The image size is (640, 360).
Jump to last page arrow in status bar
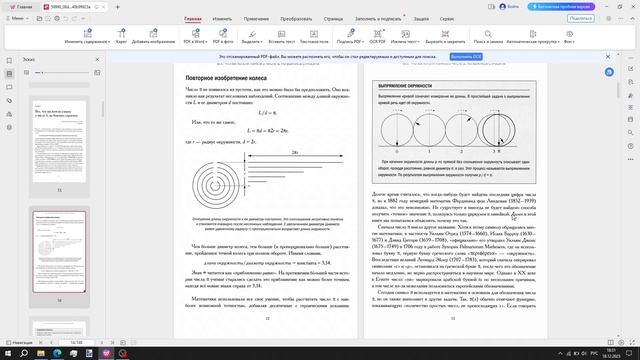coord(112,342)
